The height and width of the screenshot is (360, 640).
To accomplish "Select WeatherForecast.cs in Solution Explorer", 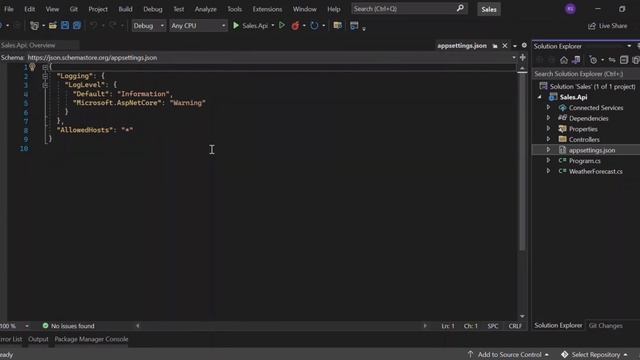I will (596, 171).
